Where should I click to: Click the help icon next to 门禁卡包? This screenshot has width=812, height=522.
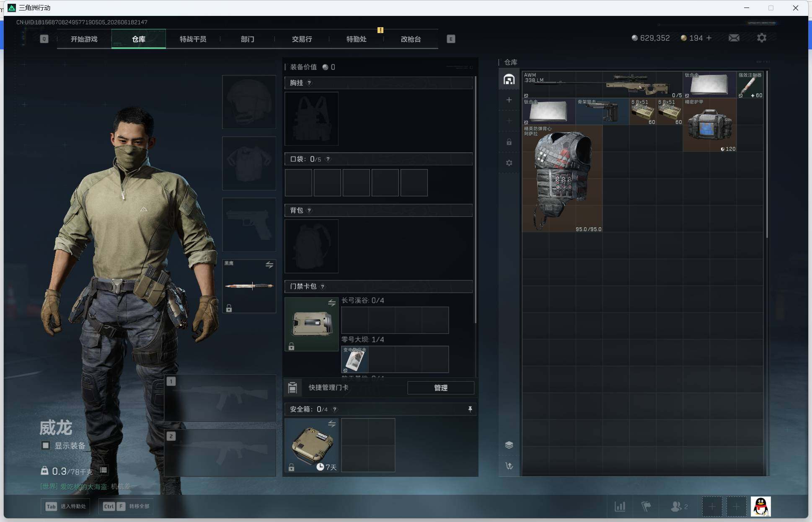tap(322, 287)
